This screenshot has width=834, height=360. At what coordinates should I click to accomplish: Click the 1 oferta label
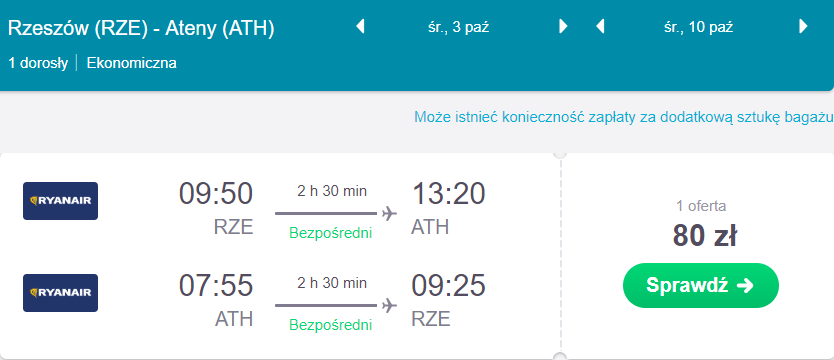[x=700, y=206]
